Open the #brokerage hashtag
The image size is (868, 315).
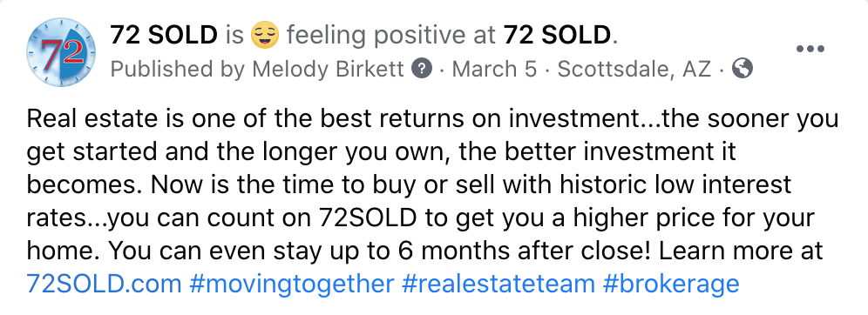(x=672, y=284)
